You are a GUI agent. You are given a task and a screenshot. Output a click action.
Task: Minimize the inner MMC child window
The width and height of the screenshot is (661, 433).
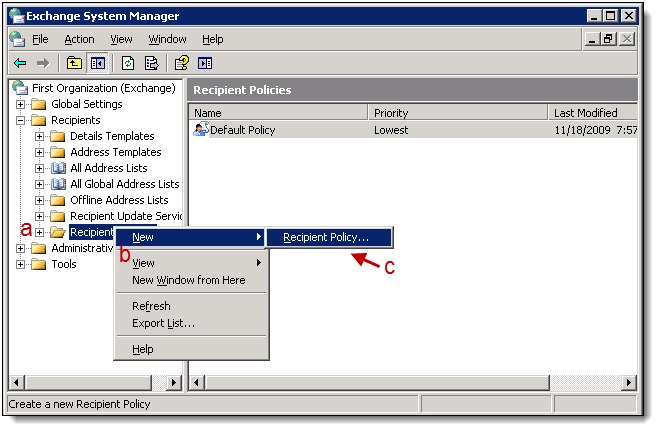point(592,39)
